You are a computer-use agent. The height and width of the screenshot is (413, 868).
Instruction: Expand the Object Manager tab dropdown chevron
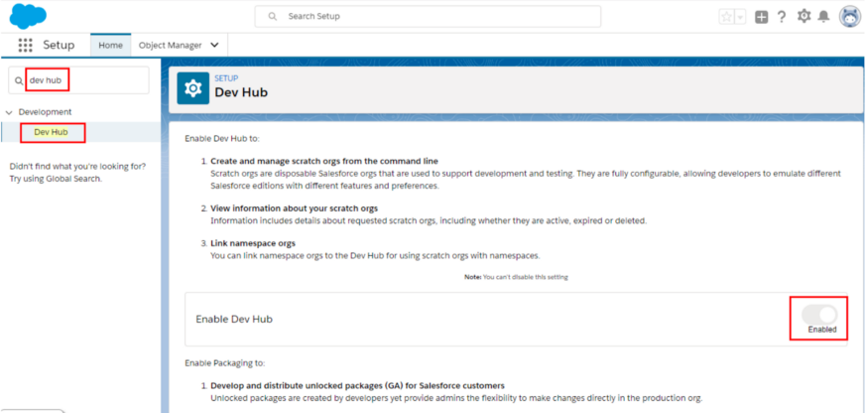215,46
